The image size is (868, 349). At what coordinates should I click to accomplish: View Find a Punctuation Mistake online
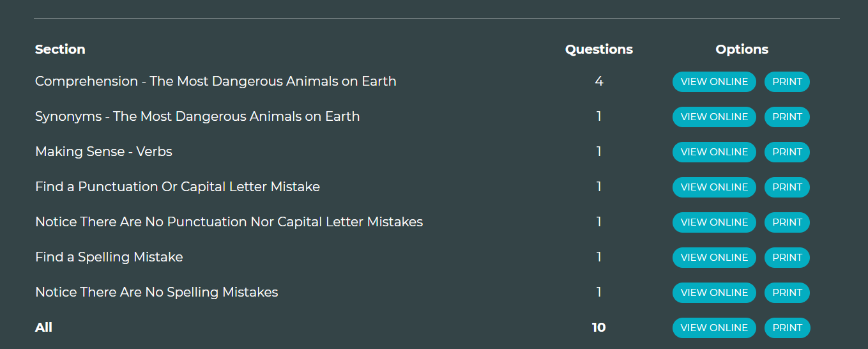coord(714,187)
